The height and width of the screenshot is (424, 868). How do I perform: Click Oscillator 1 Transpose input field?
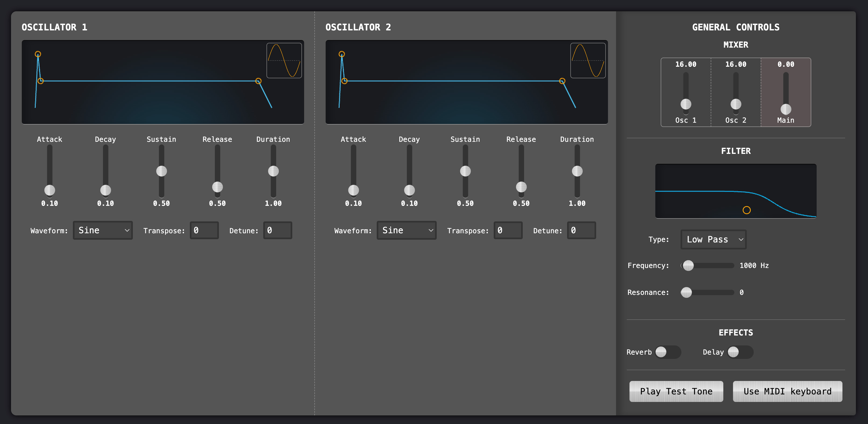tap(204, 230)
